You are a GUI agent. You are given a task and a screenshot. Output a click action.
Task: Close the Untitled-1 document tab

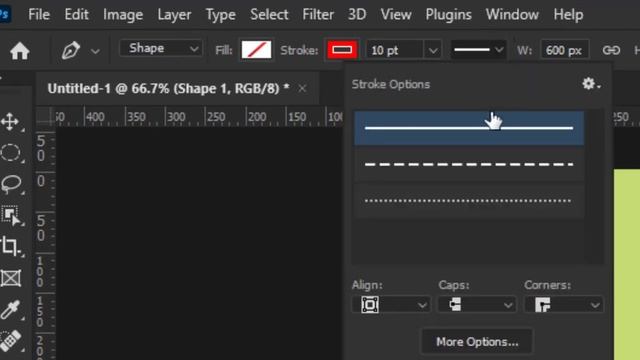pos(302,88)
